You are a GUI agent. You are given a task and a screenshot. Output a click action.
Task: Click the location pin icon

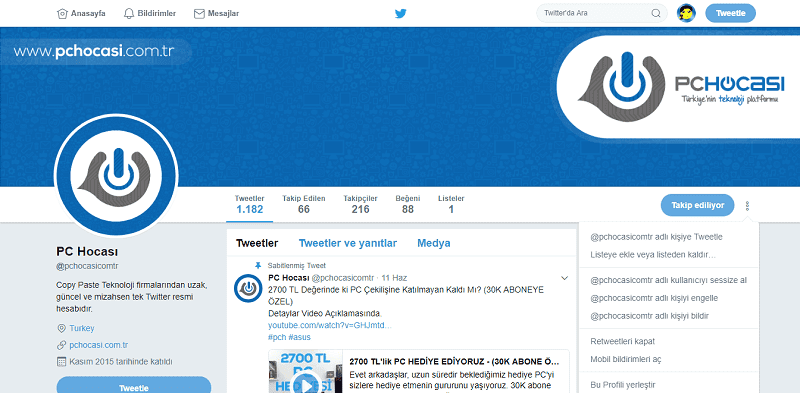coord(61,328)
